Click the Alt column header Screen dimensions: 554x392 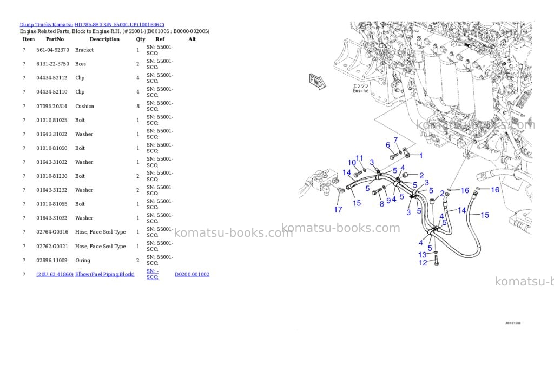tap(192, 39)
